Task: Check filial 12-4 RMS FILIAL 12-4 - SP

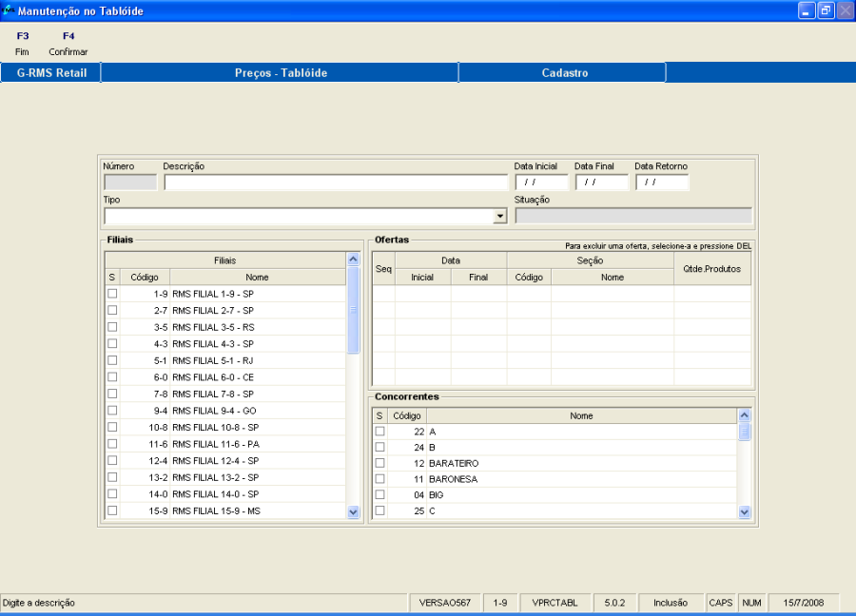Action: pyautogui.click(x=112, y=460)
